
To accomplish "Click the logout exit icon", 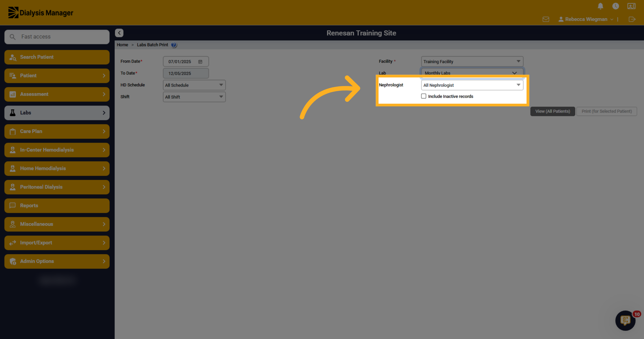I will (x=632, y=19).
